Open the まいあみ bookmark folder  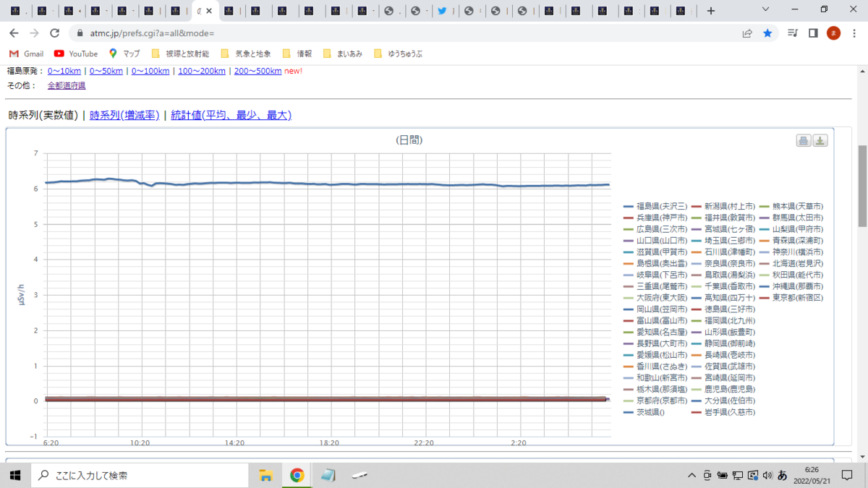[x=344, y=53]
